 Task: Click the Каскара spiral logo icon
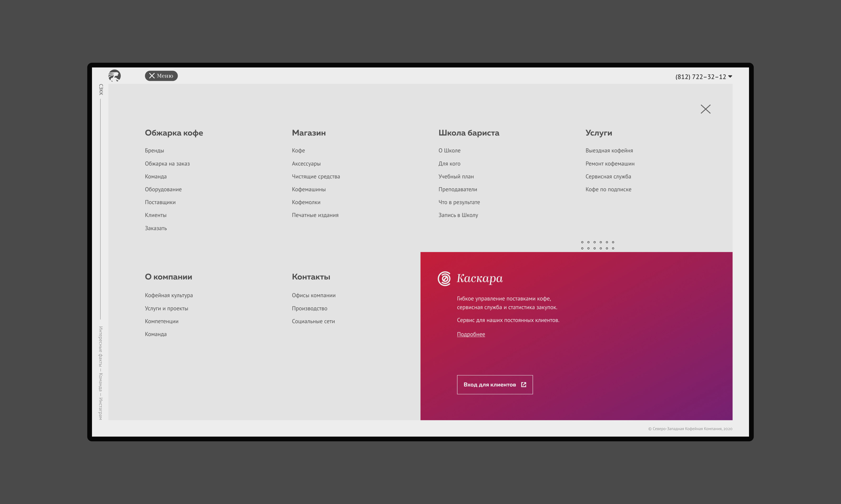pos(444,279)
